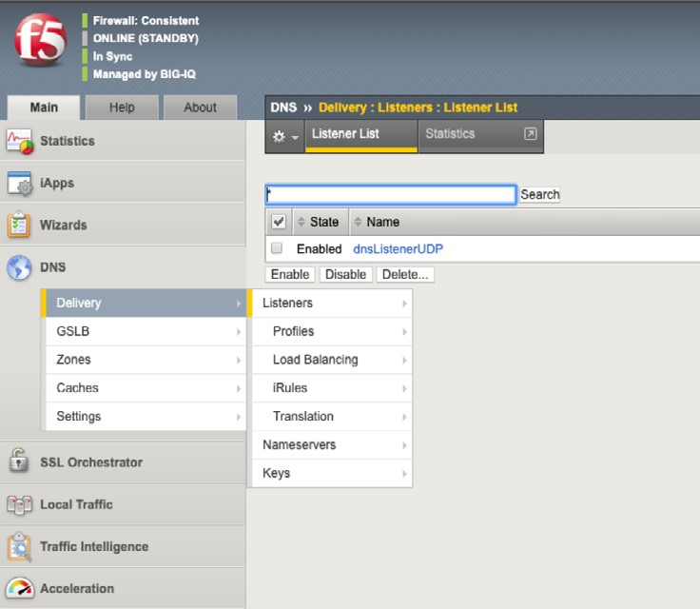This screenshot has width=700, height=609.
Task: Open Load Balancing menu entry
Action: point(332,360)
